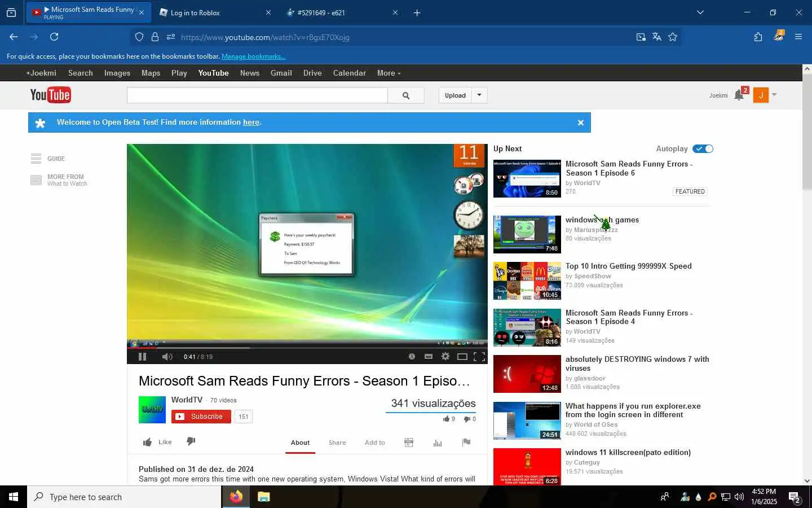Screen dimensions: 812x508
Task: Open the Share tab below the video
Action: 337,443
